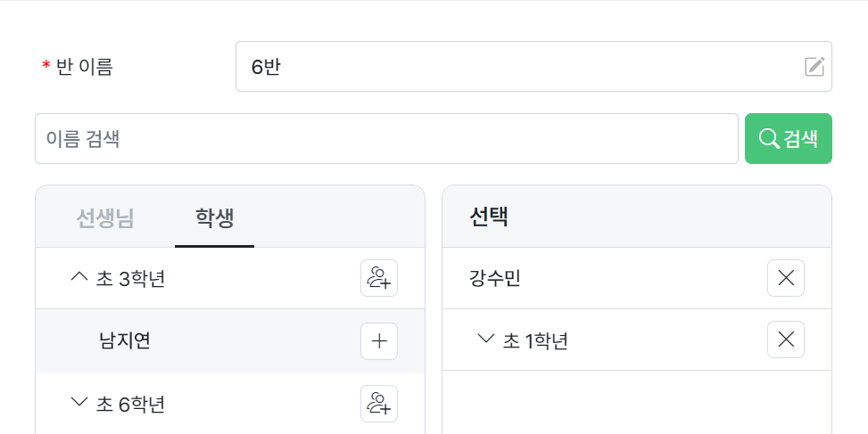The width and height of the screenshot is (868, 434).
Task: Click 강수민 name in the selected list
Action: (x=495, y=279)
